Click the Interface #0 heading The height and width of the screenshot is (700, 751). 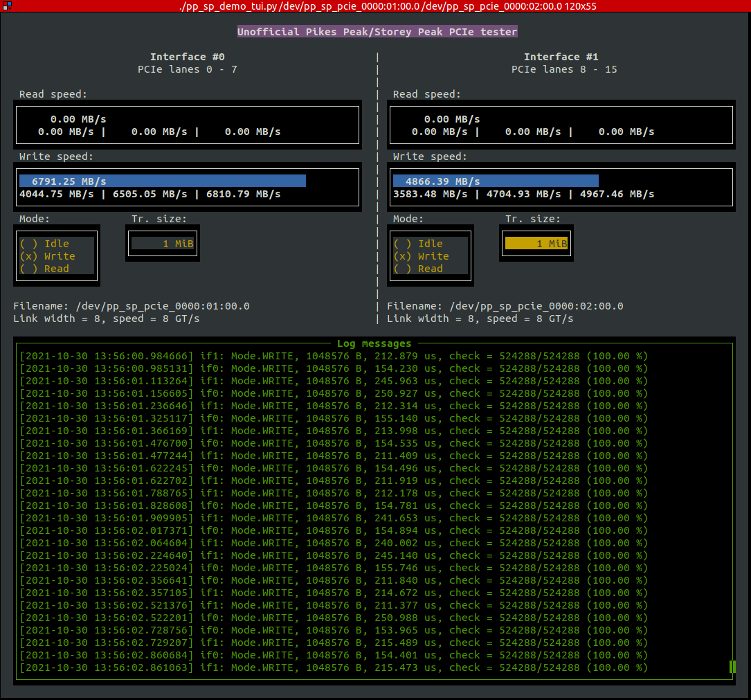(188, 56)
